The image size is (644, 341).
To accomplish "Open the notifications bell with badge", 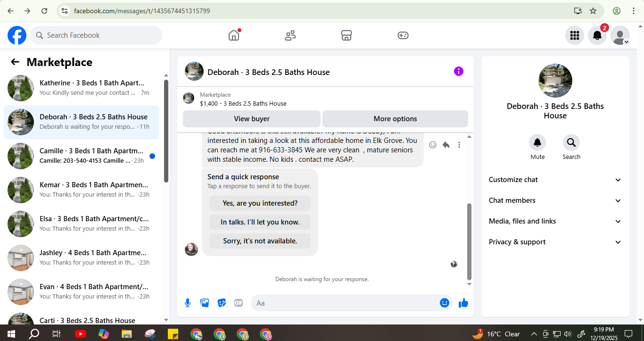I will tap(597, 35).
